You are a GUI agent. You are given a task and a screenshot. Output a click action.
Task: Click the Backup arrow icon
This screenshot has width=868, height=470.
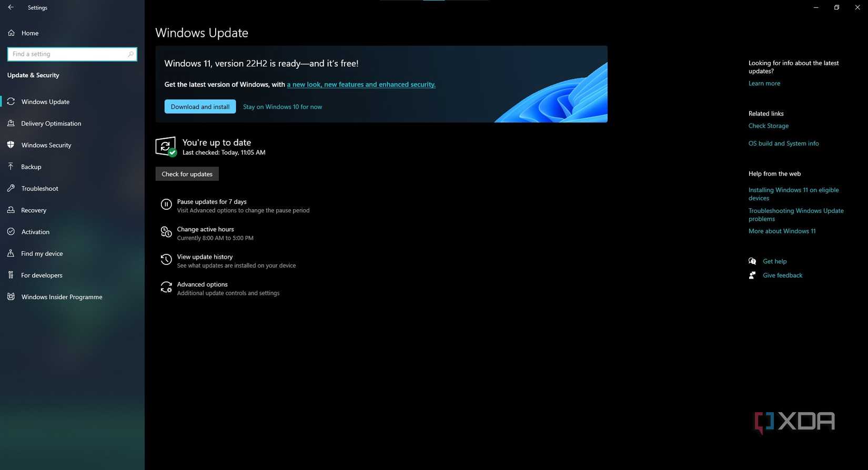pos(11,167)
